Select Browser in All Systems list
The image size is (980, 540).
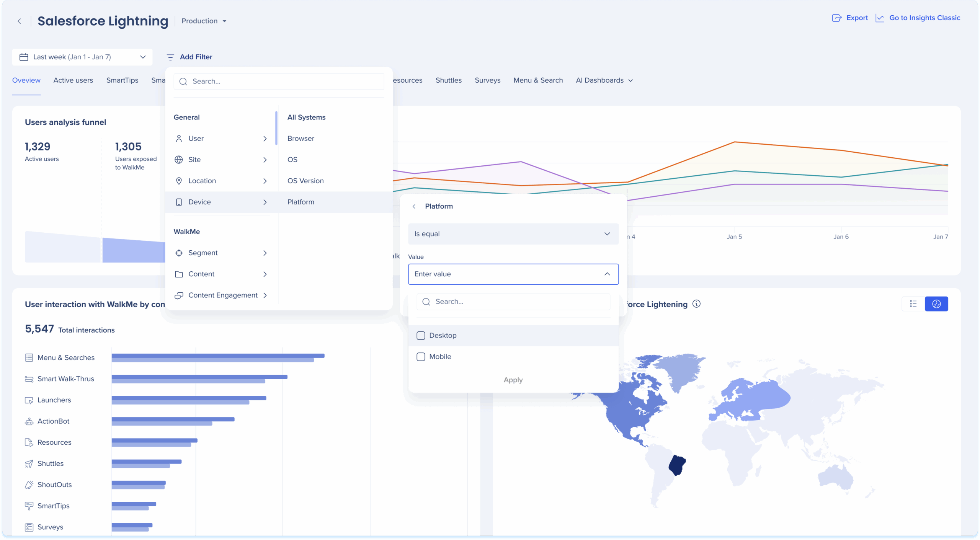tap(301, 139)
